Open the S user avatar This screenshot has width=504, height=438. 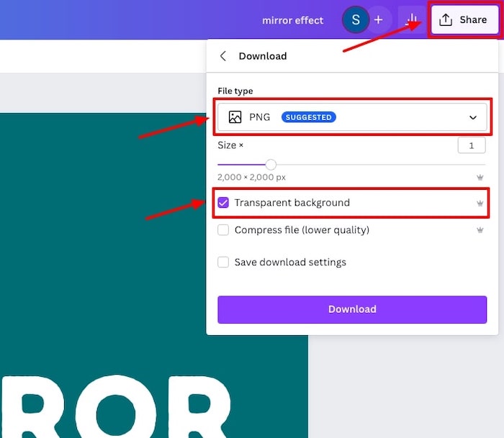click(x=356, y=20)
